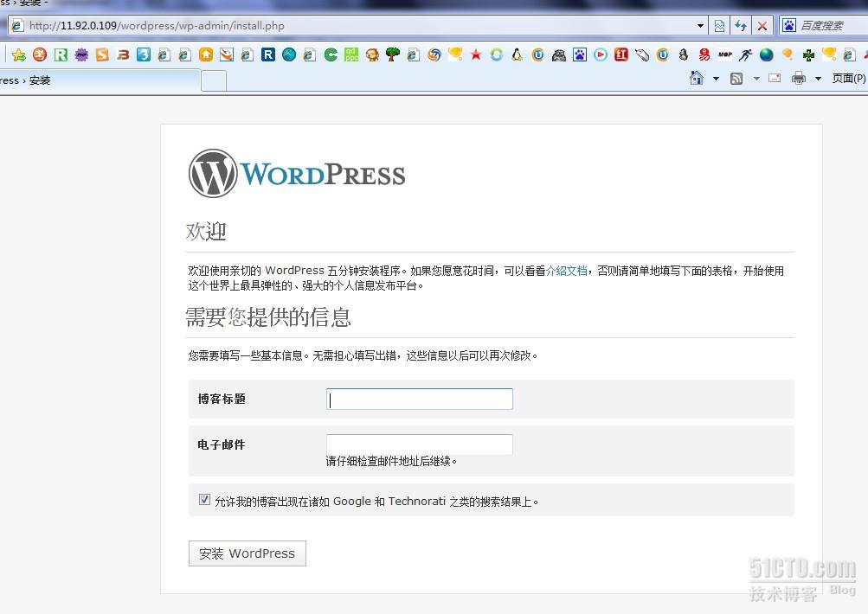Open the running man bookmark icon

tap(746, 54)
